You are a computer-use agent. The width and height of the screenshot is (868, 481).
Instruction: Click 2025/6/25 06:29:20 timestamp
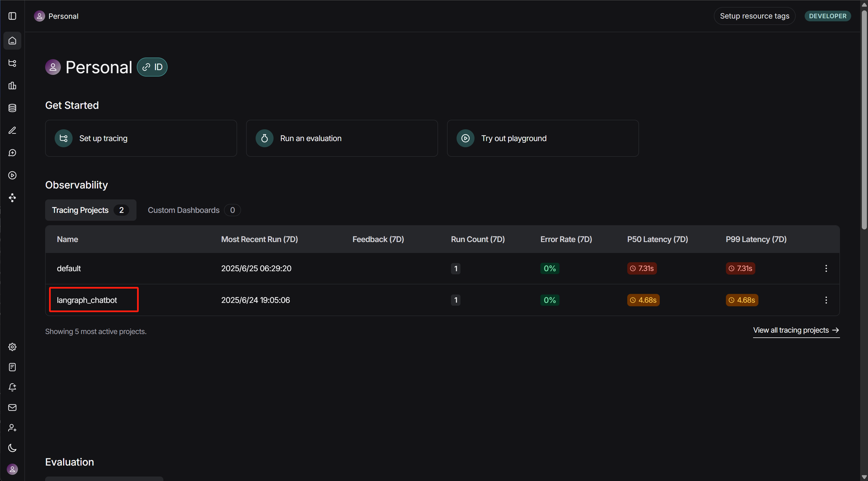pos(256,268)
